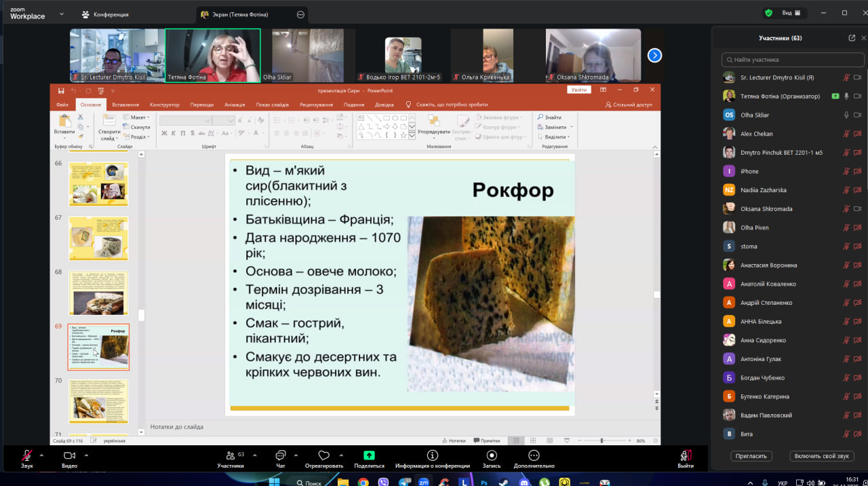The height and width of the screenshot is (486, 868).
Task: Open conference information icon
Action: coord(432,455)
